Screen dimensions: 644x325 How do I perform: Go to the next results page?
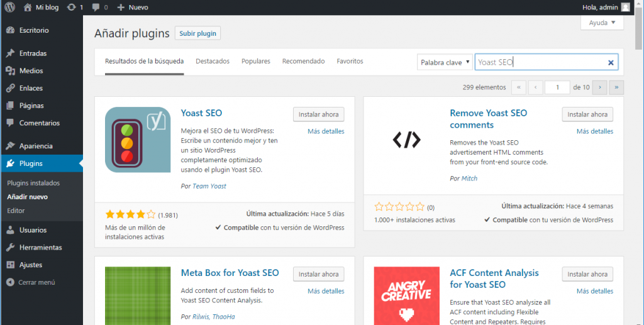coord(599,87)
